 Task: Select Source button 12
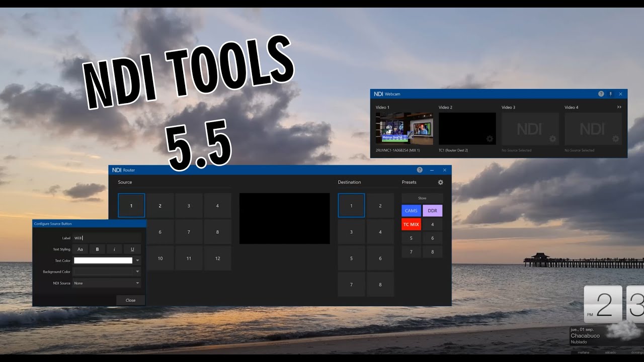(x=217, y=258)
